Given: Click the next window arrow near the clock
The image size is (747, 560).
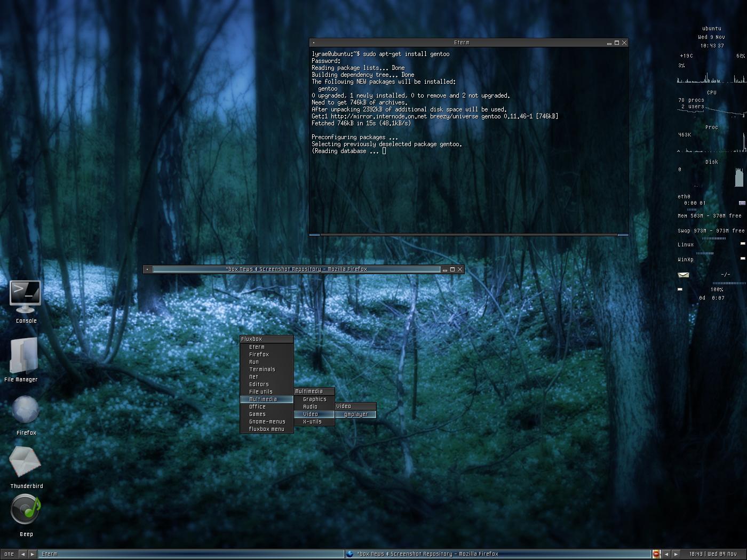Looking at the screenshot, I should [x=676, y=554].
